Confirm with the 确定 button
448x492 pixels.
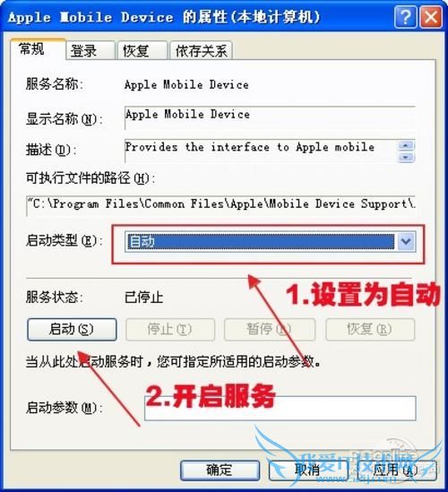pos(220,470)
